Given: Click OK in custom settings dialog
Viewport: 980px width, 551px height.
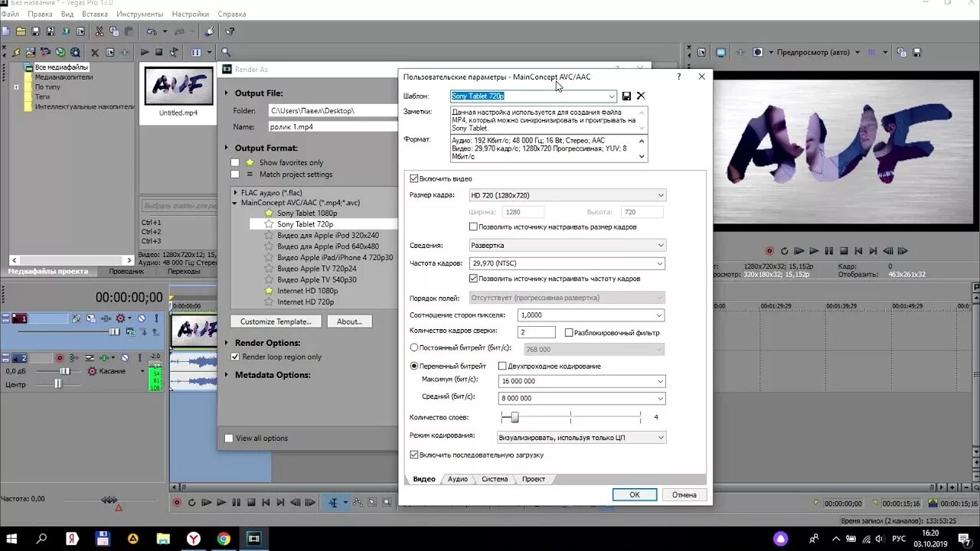Looking at the screenshot, I should tap(635, 494).
